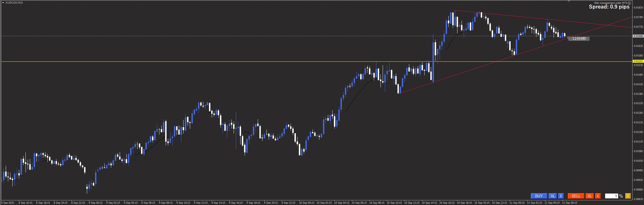
Task: Select the yellow horizontal line on the chart
Action: tap(219, 62)
